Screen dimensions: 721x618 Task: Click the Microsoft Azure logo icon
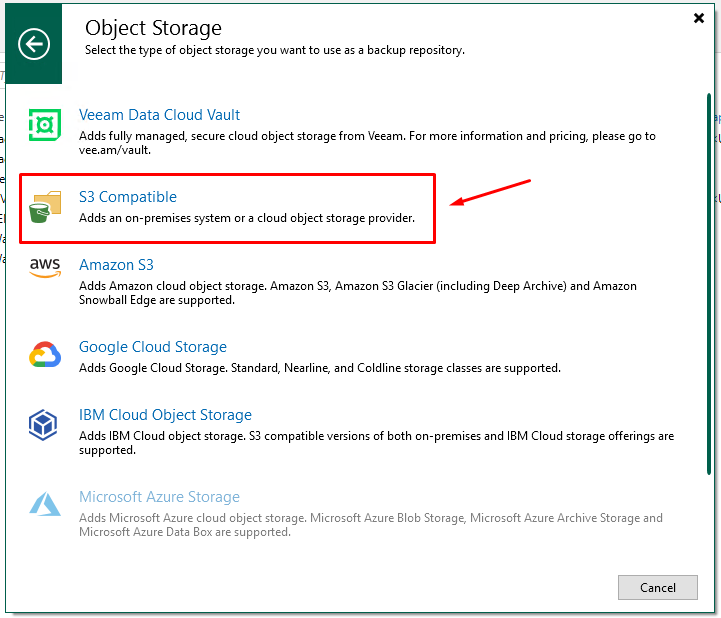pyautogui.click(x=45, y=504)
